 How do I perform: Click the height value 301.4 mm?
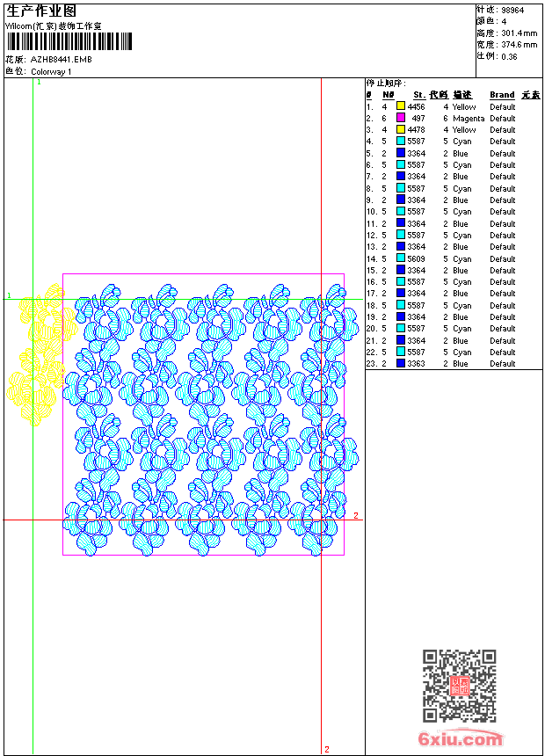click(519, 33)
